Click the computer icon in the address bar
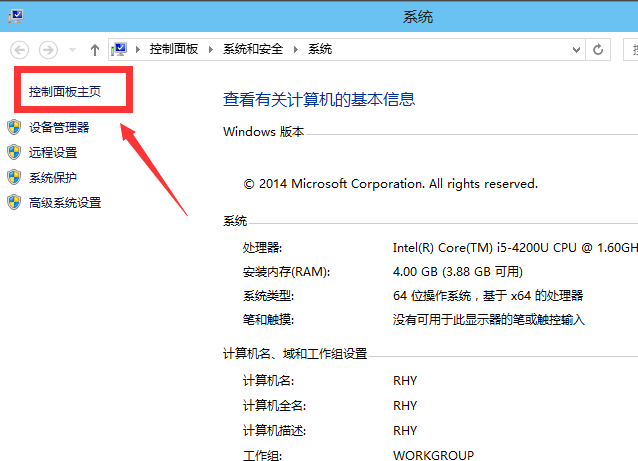The width and height of the screenshot is (638, 461). (x=121, y=49)
